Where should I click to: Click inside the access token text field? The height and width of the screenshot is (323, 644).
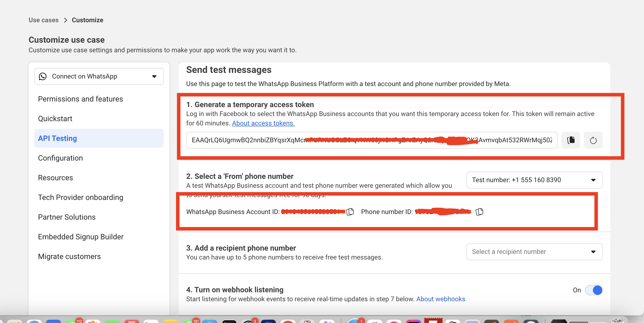pyautogui.click(x=372, y=140)
